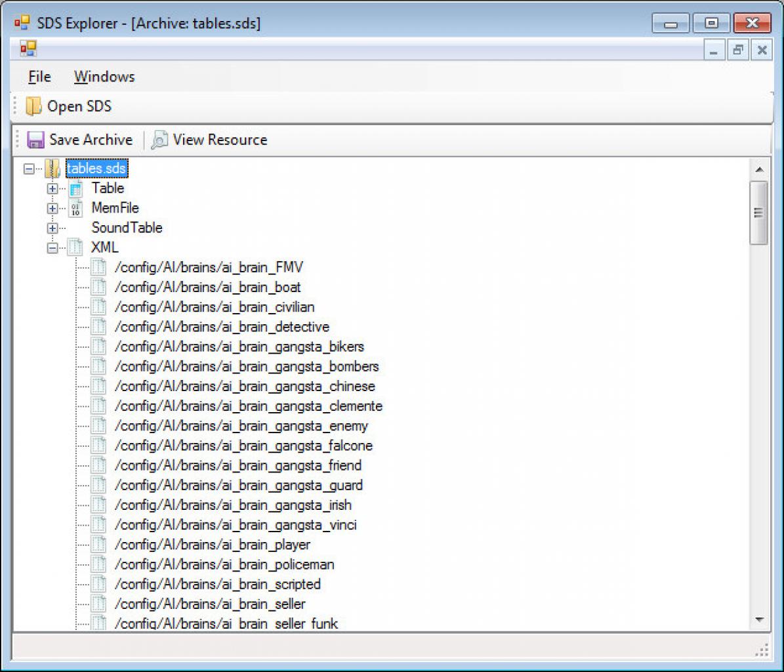Collapse the tables.sds root node

29,169
